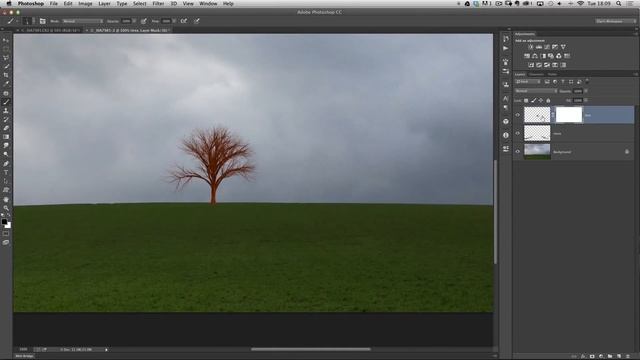Image resolution: width=640 pixels, height=360 pixels.
Task: Open the Layer menu
Action: (x=104, y=4)
